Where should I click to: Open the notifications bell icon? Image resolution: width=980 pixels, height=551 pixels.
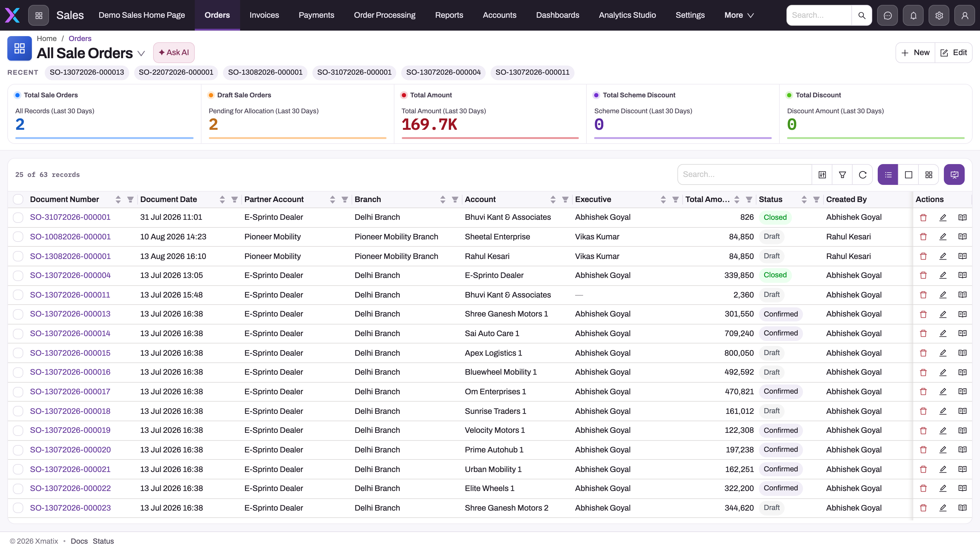pyautogui.click(x=914, y=15)
